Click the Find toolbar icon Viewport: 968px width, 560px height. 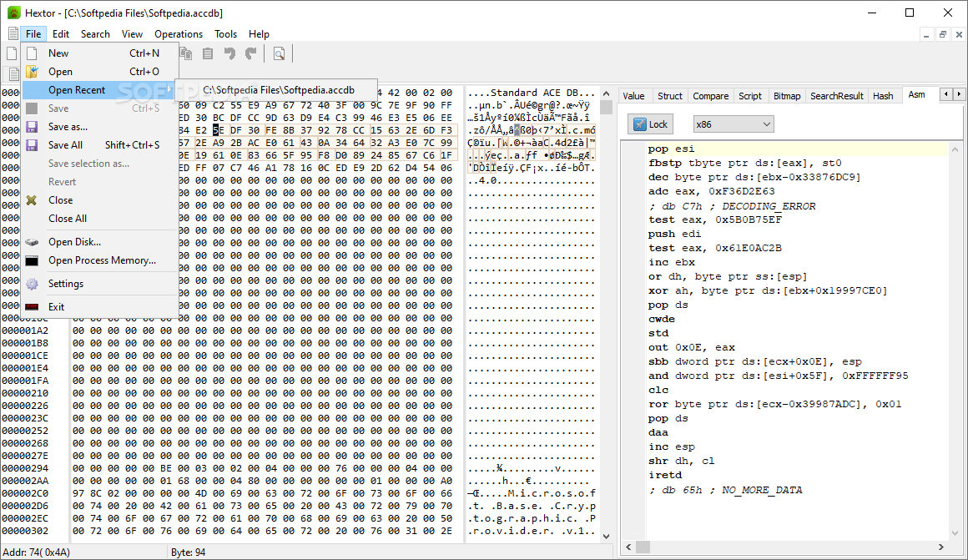pos(279,53)
